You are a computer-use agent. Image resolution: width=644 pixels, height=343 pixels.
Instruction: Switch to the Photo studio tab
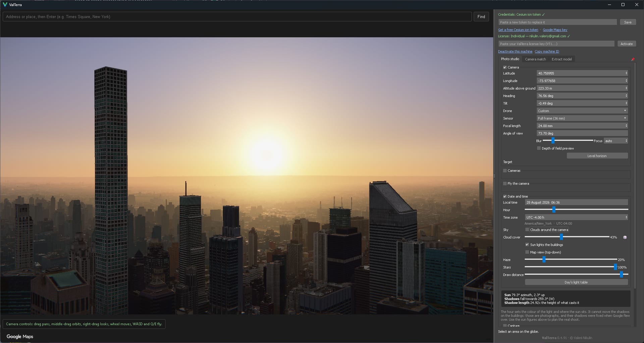510,59
